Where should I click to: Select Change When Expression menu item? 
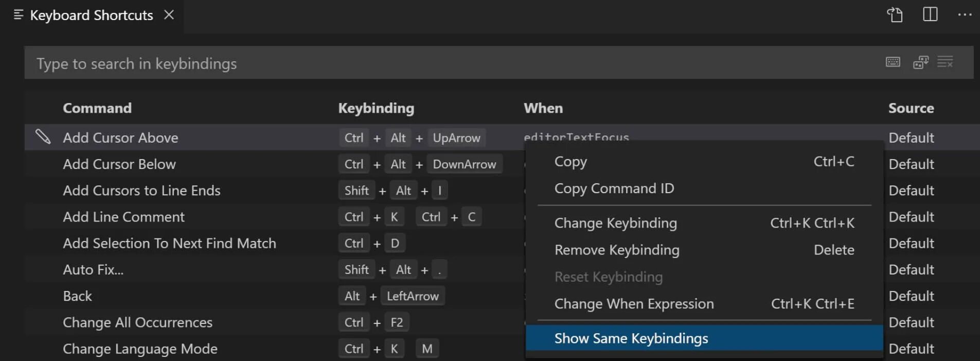(x=634, y=304)
